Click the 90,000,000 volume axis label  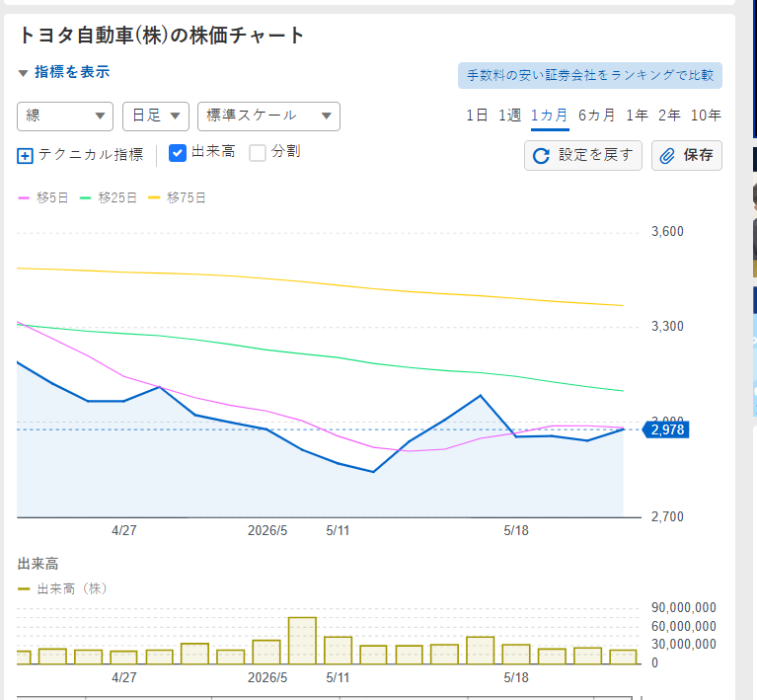click(684, 608)
